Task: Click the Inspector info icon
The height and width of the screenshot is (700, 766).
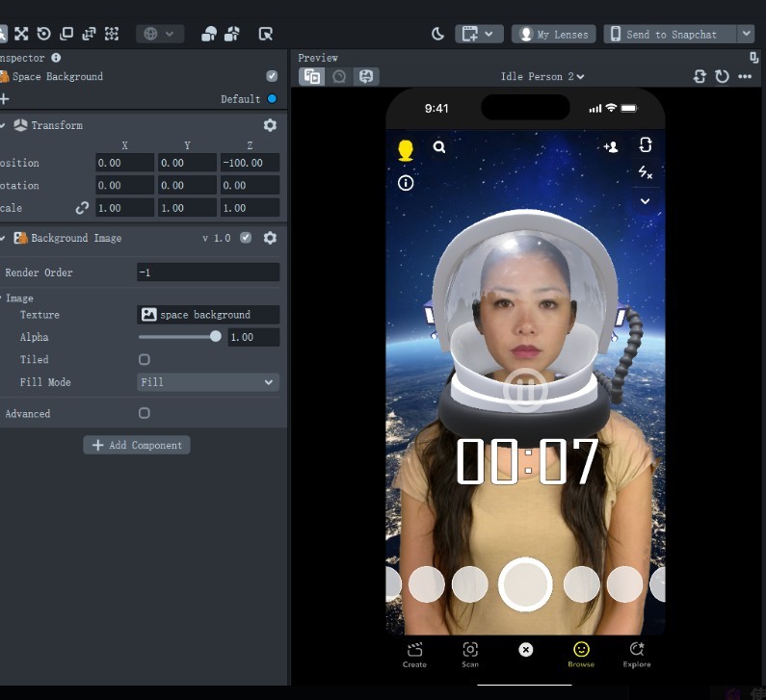Action: pos(56,58)
